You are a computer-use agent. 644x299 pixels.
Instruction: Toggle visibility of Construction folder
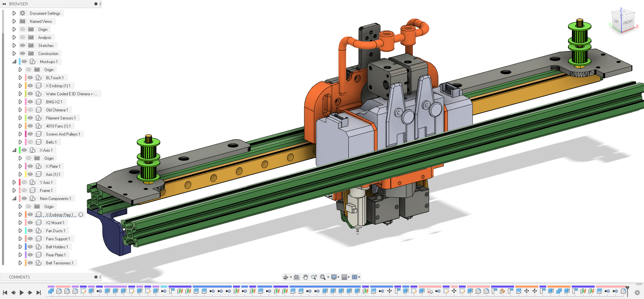coord(23,54)
